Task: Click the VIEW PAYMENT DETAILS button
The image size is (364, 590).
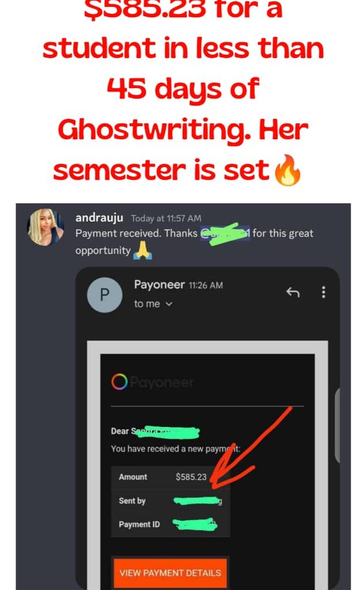Action: [x=170, y=573]
